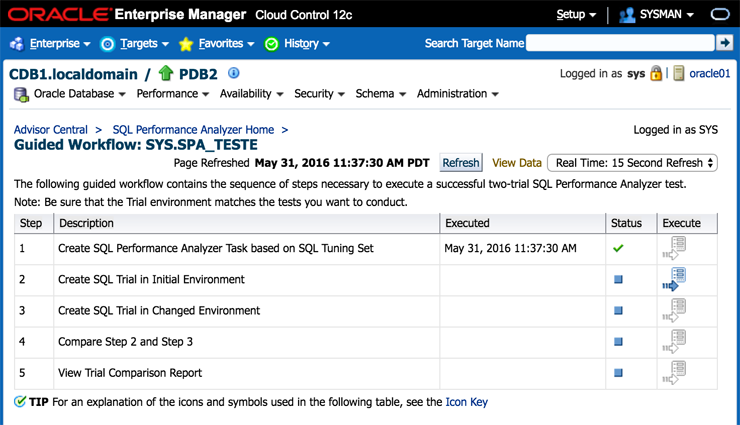Click the PDB2 information icon
Viewport: 740px width, 425px height.
[234, 73]
